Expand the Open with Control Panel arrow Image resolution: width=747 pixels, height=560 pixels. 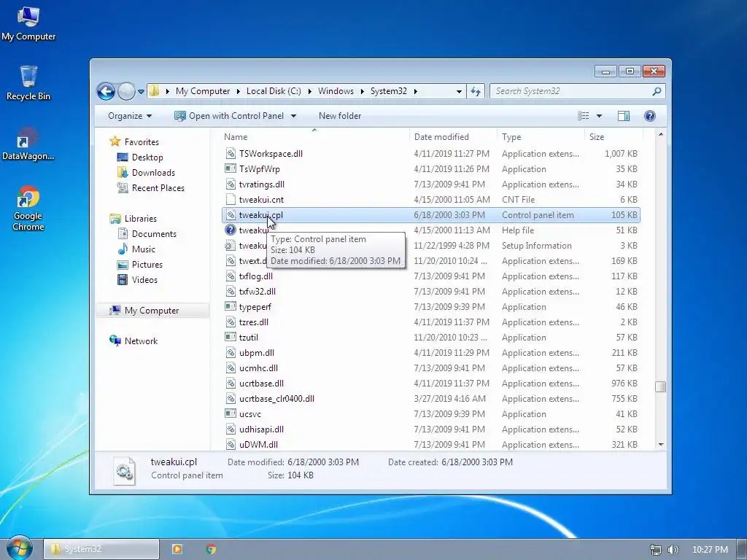click(293, 116)
